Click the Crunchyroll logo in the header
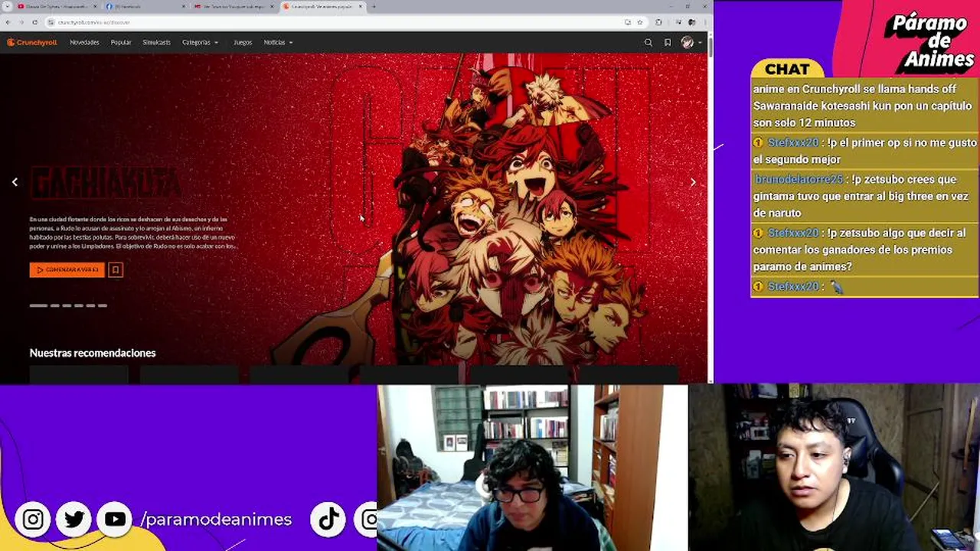The width and height of the screenshot is (980, 551). [32, 42]
